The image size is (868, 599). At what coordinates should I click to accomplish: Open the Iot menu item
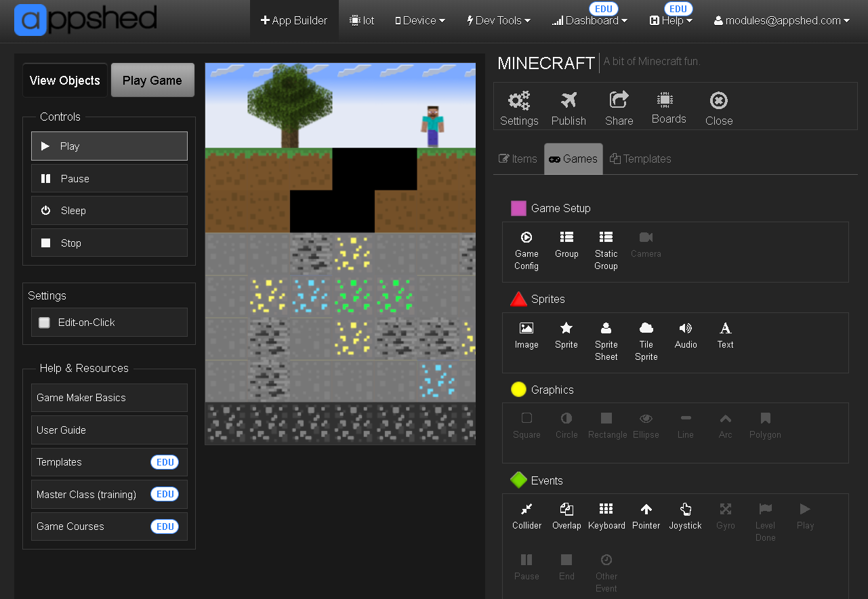click(x=363, y=20)
